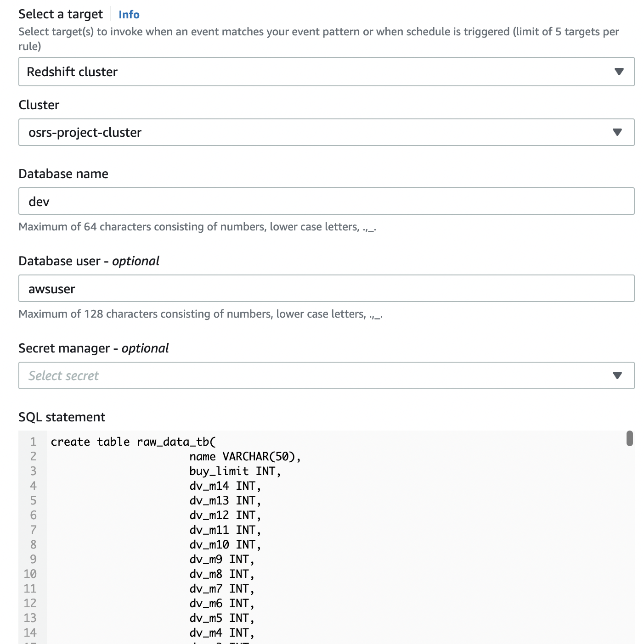The height and width of the screenshot is (644, 644).
Task: Click the SQL statement label above the code editor
Action: (x=61, y=417)
